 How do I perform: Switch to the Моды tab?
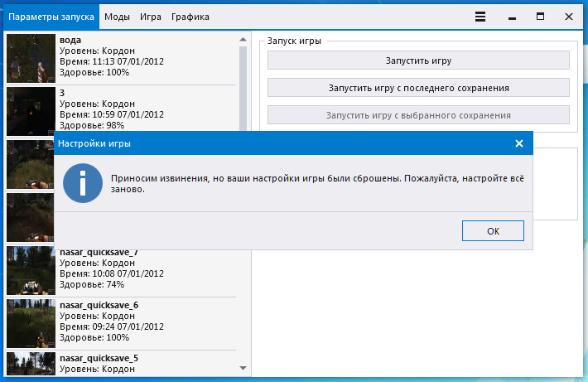(x=117, y=17)
